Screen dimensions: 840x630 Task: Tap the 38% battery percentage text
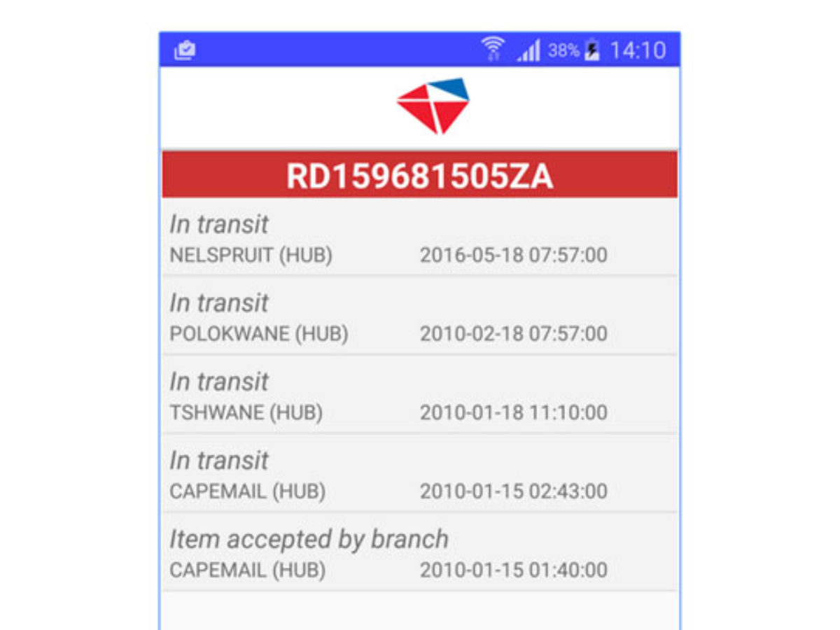563,50
